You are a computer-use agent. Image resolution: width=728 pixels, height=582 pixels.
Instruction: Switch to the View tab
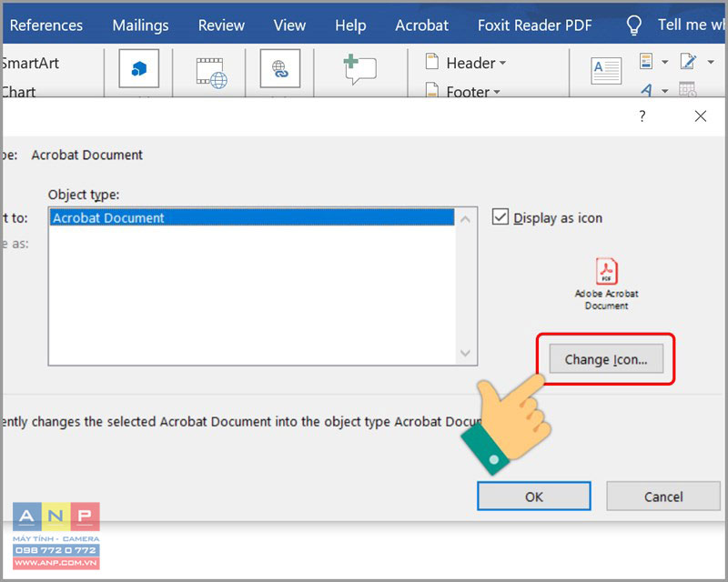click(289, 25)
